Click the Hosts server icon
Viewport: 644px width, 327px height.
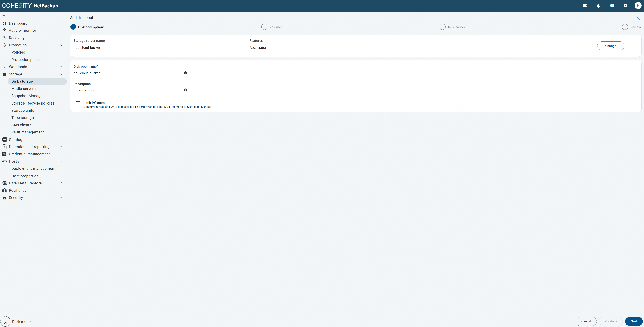pos(4,161)
